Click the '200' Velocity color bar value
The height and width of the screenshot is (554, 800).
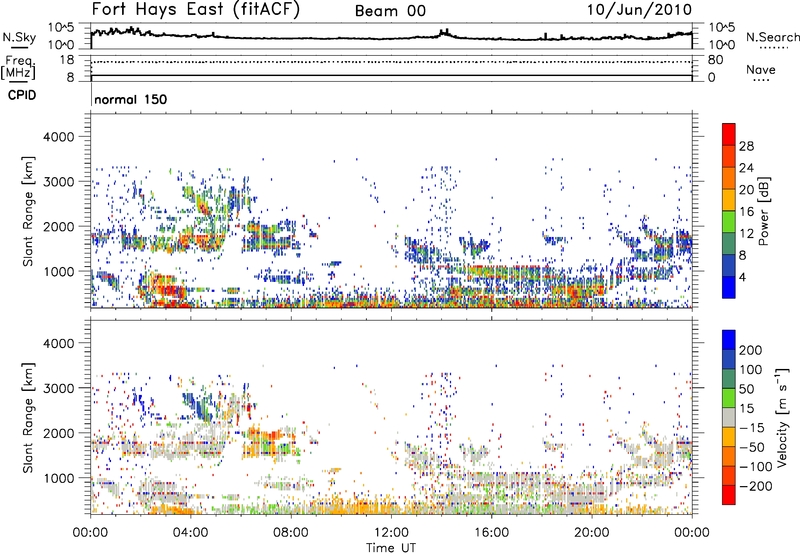(750, 350)
